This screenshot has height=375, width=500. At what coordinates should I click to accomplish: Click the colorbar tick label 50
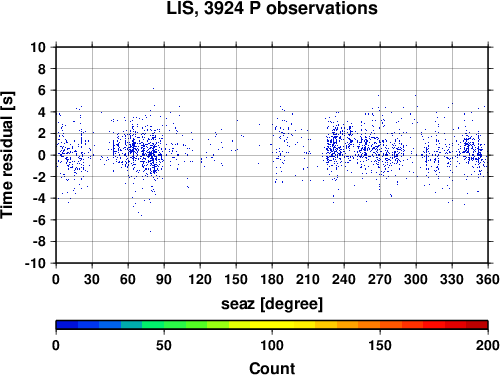point(164,345)
